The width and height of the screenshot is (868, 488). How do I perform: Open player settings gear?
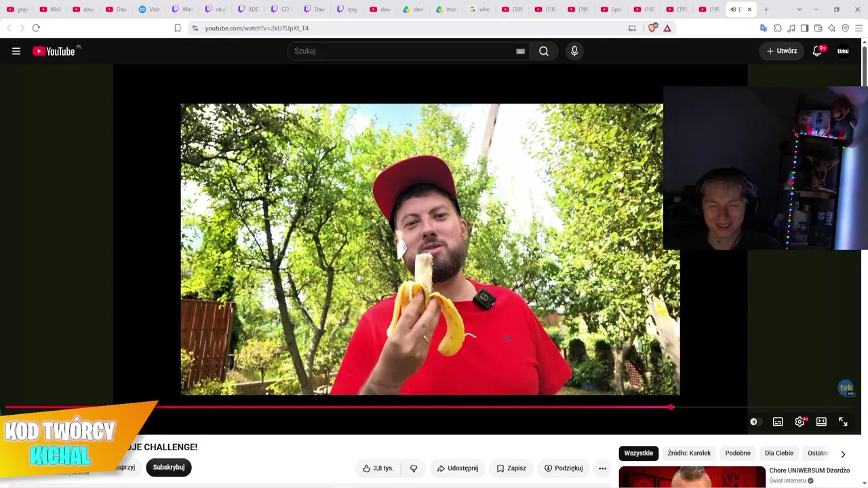800,422
